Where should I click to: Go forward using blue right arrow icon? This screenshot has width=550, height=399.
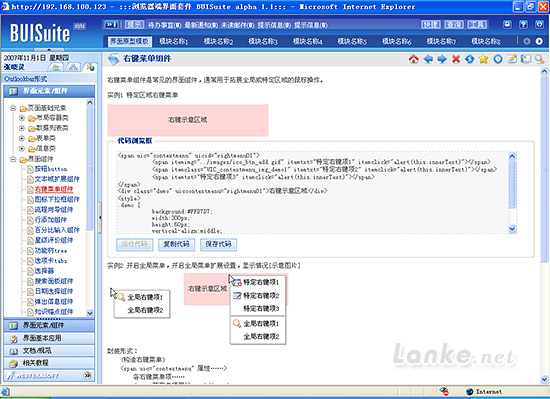tap(442, 59)
